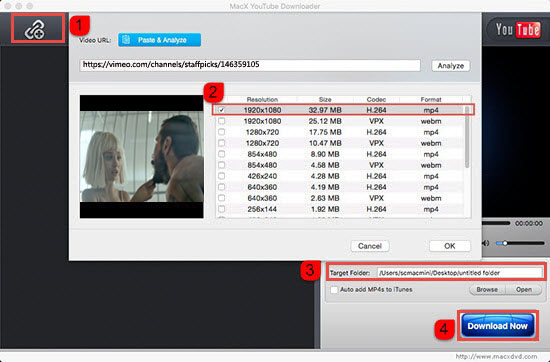This screenshot has width=550, height=362.
Task: Click the 426x240 resolution cell
Action: (262, 176)
